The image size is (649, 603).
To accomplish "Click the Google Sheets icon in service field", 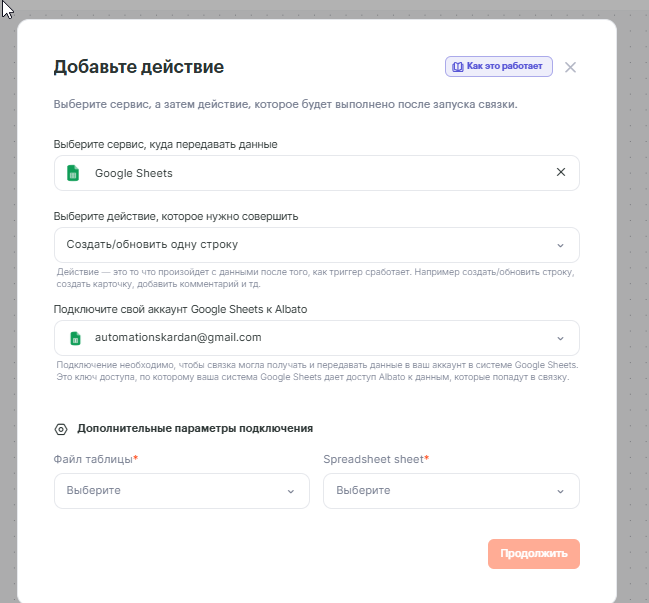I will [73, 173].
